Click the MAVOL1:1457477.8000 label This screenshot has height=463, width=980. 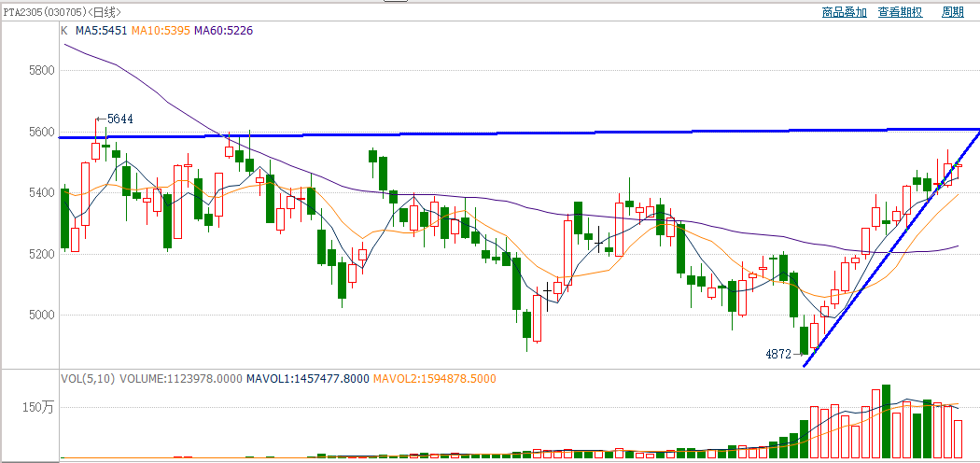[x=307, y=378]
